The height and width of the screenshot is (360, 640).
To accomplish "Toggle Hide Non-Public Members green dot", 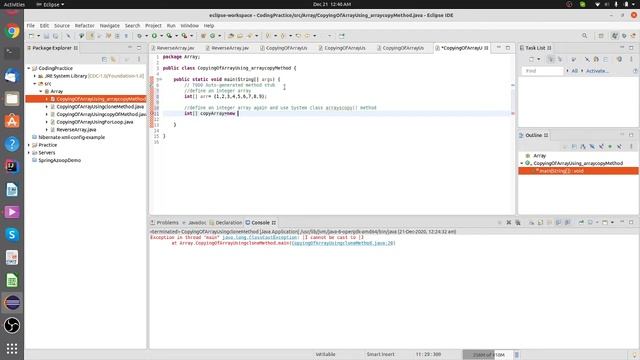I will click(610, 147).
